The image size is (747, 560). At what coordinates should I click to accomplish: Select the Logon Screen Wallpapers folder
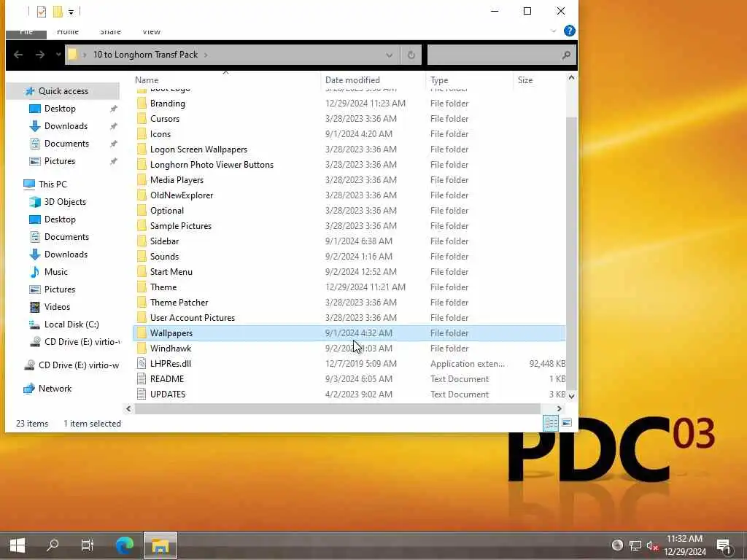(198, 149)
